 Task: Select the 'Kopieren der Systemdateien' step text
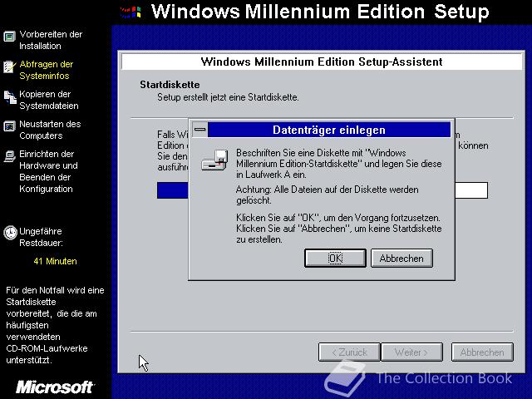pos(49,100)
